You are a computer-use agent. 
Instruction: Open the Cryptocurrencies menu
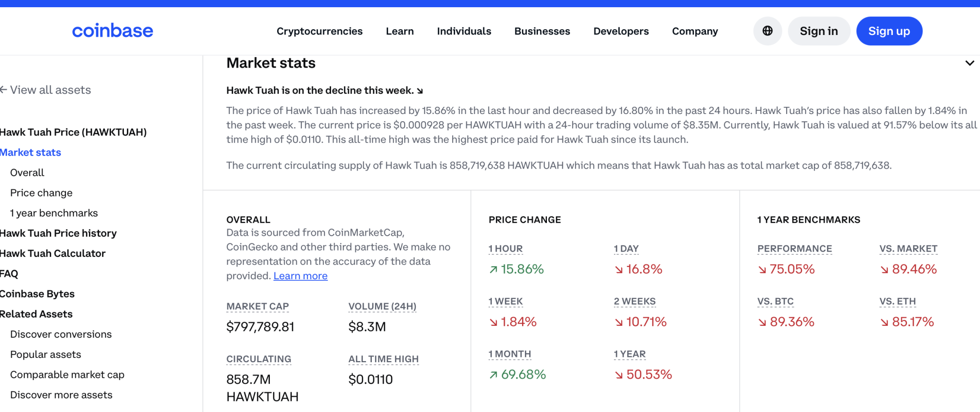click(x=320, y=31)
